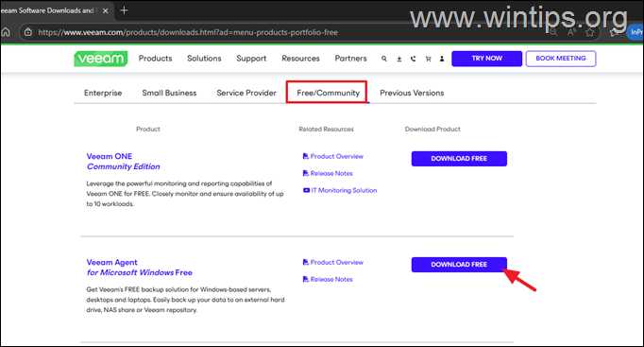The width and height of the screenshot is (644, 347).
Task: Open IT Monitoring Solution video link
Action: click(340, 190)
